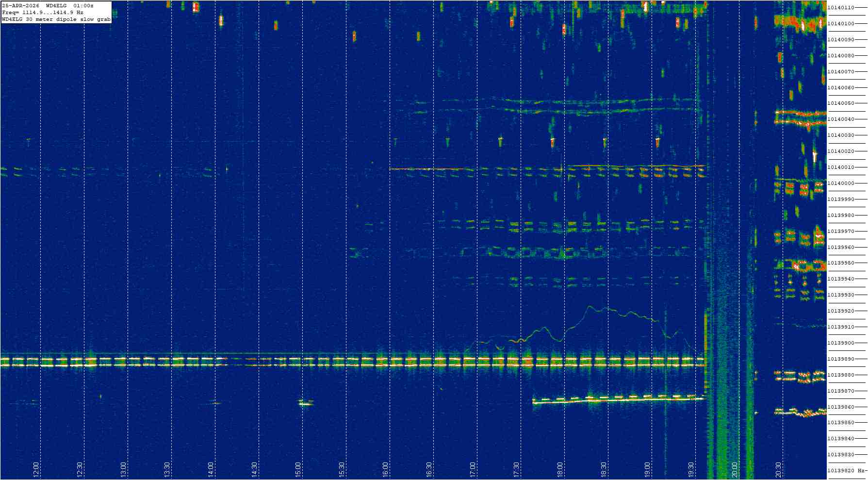The image size is (868, 480).
Task: Select the 10139980 frequency scale label
Action: tap(841, 215)
